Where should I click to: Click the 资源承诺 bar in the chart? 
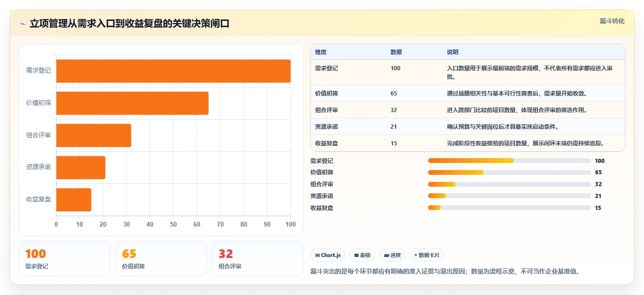pyautogui.click(x=81, y=167)
